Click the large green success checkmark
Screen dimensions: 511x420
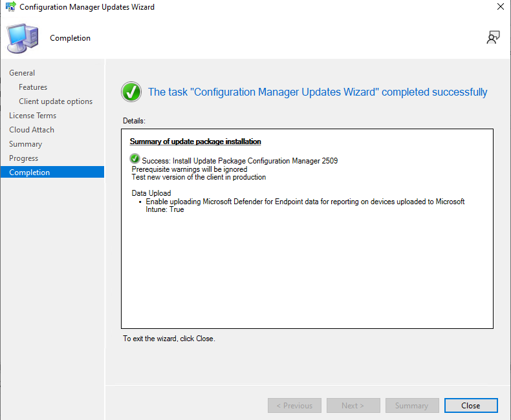[131, 92]
